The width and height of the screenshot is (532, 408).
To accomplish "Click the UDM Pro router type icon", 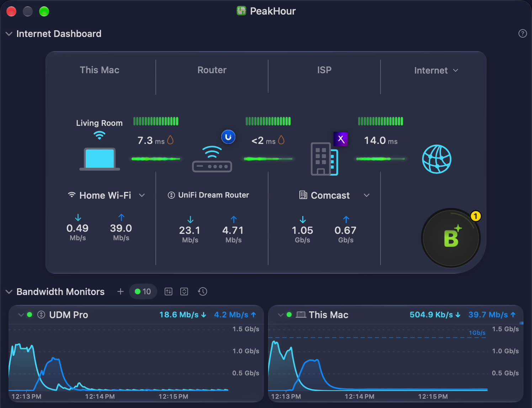I will 41,315.
